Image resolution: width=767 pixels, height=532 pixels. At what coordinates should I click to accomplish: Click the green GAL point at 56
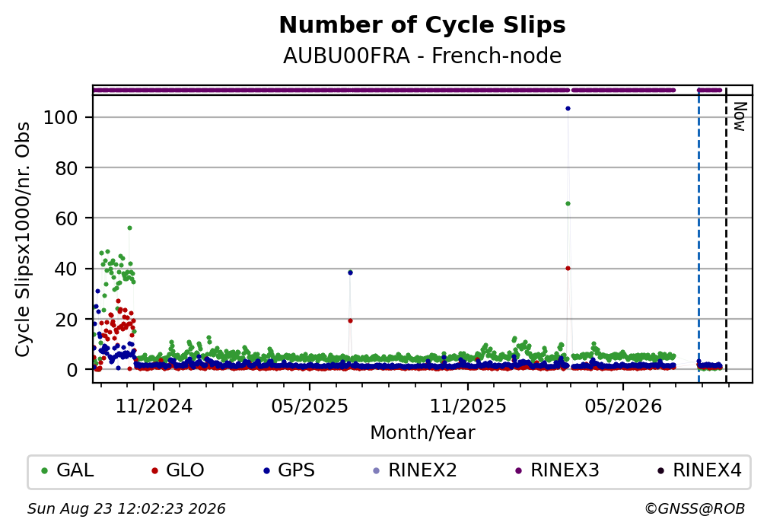[x=129, y=228]
